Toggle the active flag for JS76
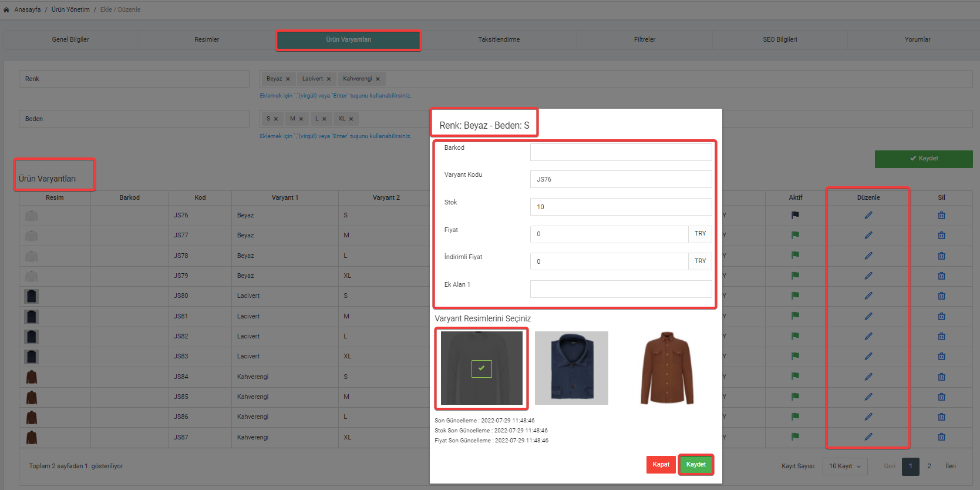980x490 pixels. click(x=795, y=215)
